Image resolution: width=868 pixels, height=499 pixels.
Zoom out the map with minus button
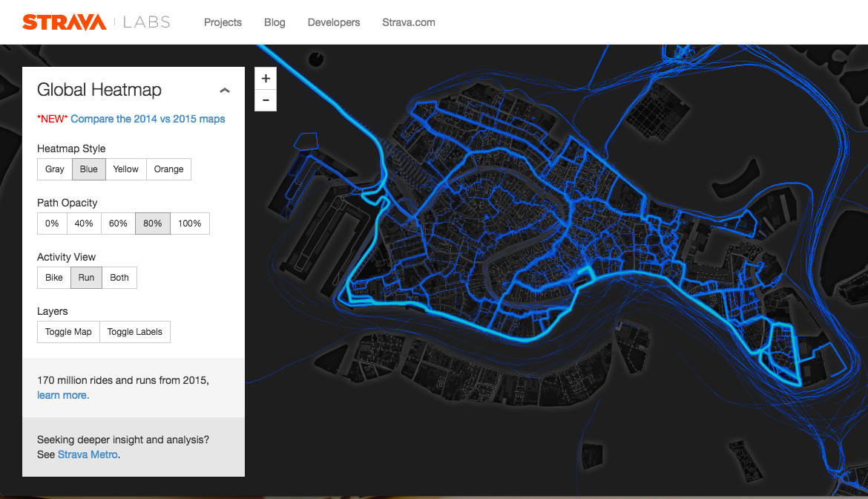point(266,100)
